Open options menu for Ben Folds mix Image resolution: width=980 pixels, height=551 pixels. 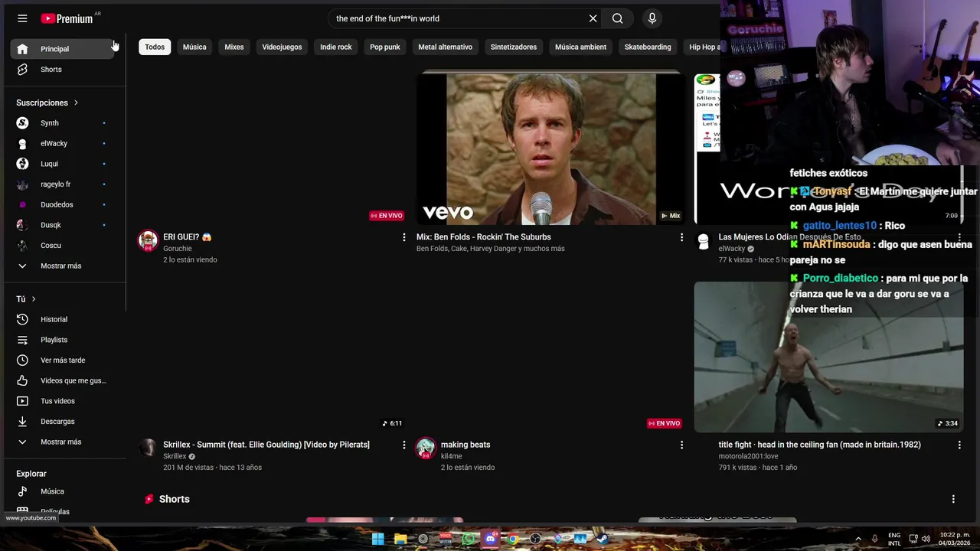pos(681,237)
